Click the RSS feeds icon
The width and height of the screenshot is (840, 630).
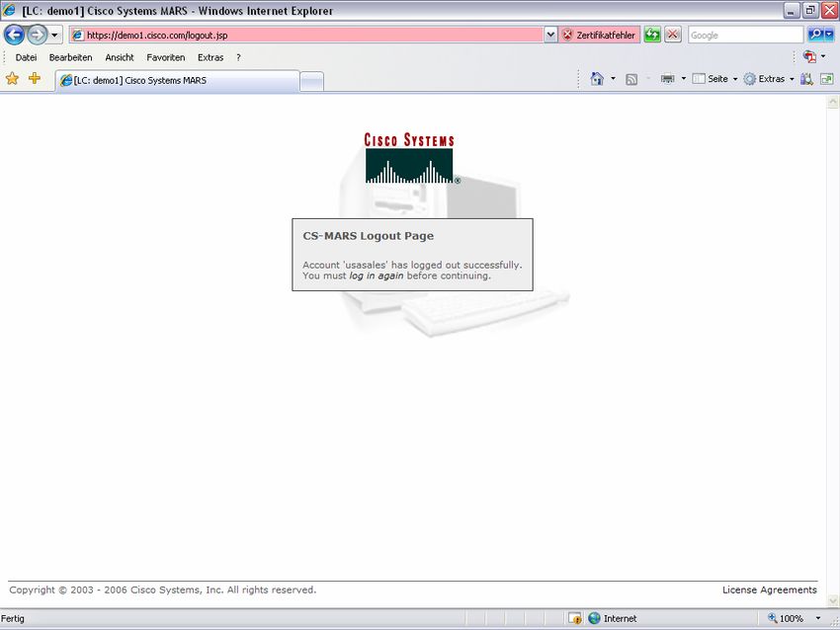click(631, 80)
